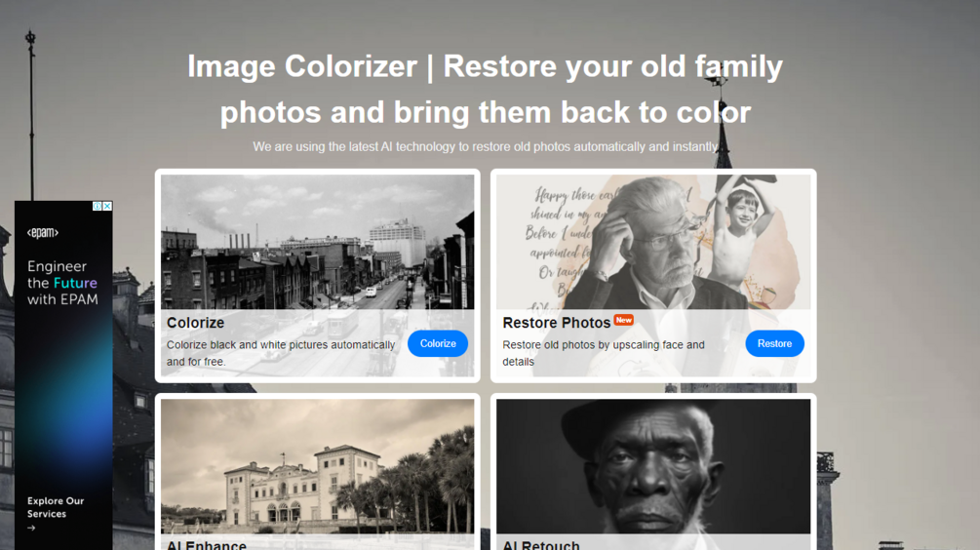Select the elderly man with glasses thumbnail
Image resolution: width=980 pixels, height=550 pixels.
coord(653,242)
